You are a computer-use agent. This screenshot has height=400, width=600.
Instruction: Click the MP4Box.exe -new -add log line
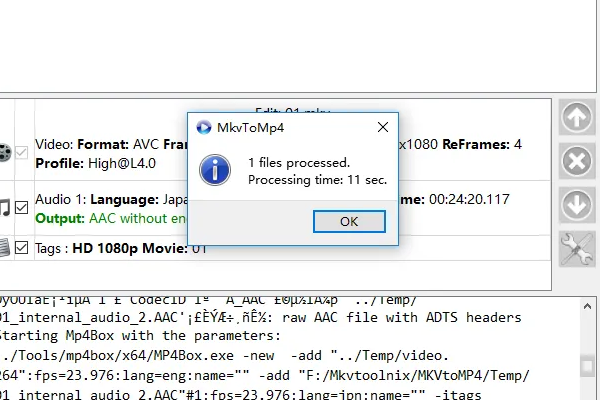pos(224,356)
